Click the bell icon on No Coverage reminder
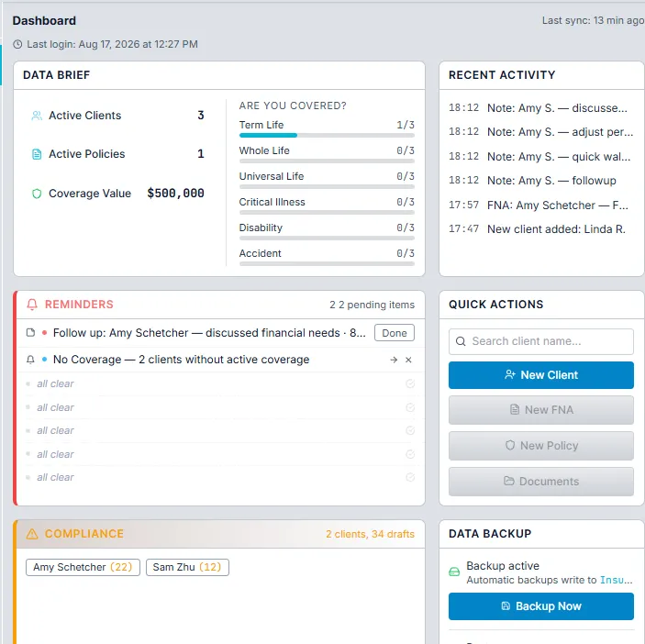 [x=30, y=360]
